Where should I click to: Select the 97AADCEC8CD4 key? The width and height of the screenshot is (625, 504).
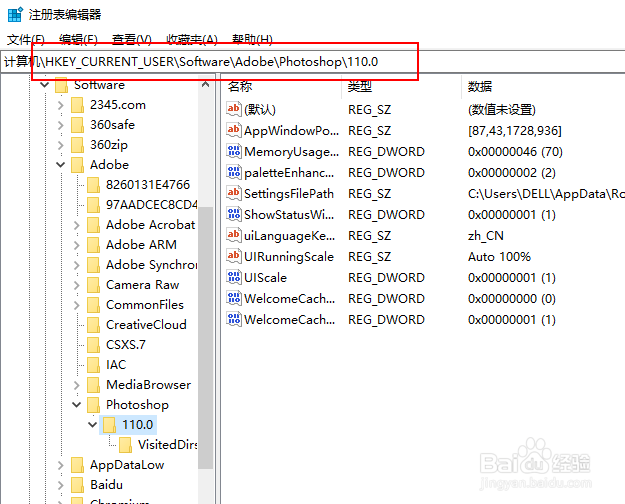[x=151, y=205]
